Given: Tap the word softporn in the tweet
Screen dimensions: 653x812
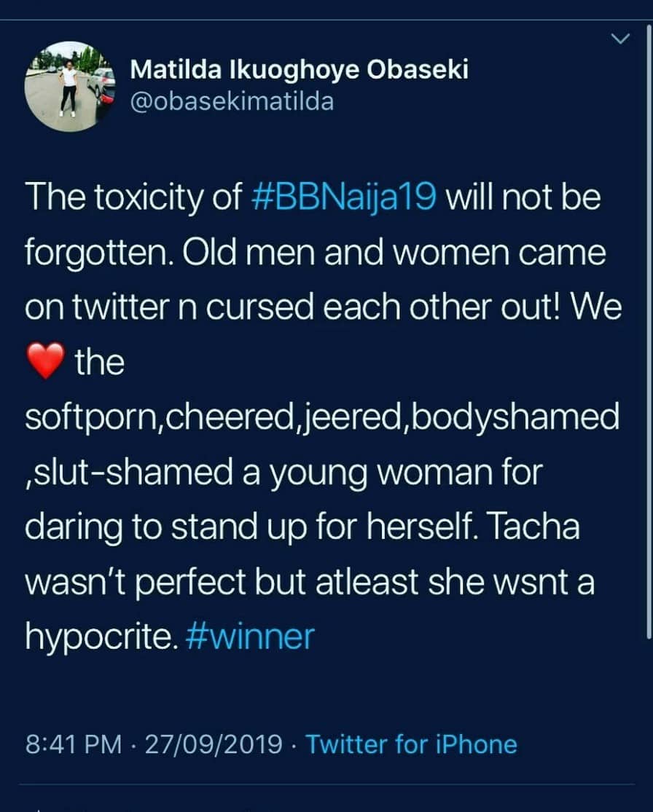Looking at the screenshot, I should (90, 417).
